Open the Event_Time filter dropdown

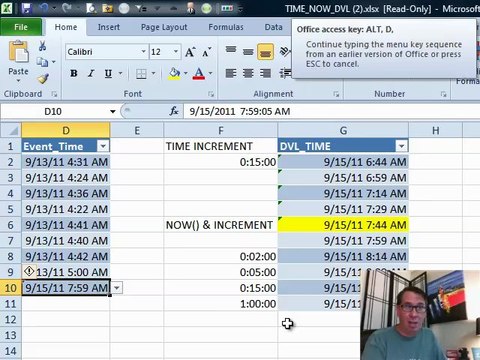103,146
